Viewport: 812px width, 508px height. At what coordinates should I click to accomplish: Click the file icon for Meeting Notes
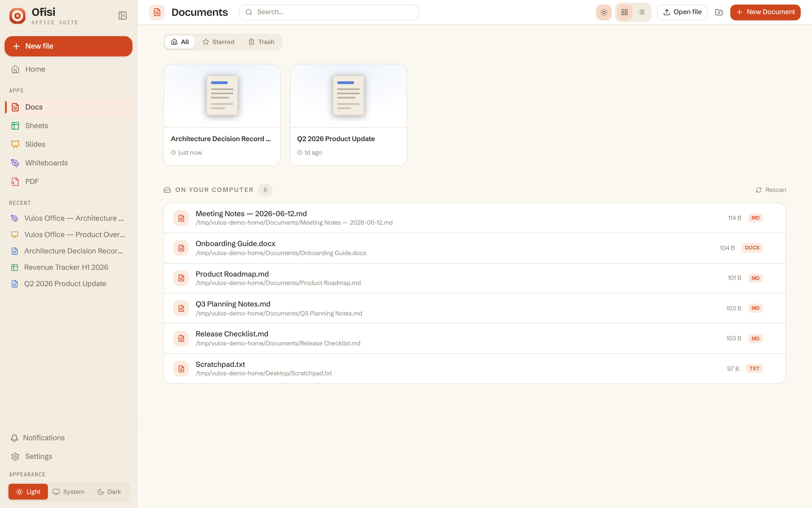tap(181, 218)
